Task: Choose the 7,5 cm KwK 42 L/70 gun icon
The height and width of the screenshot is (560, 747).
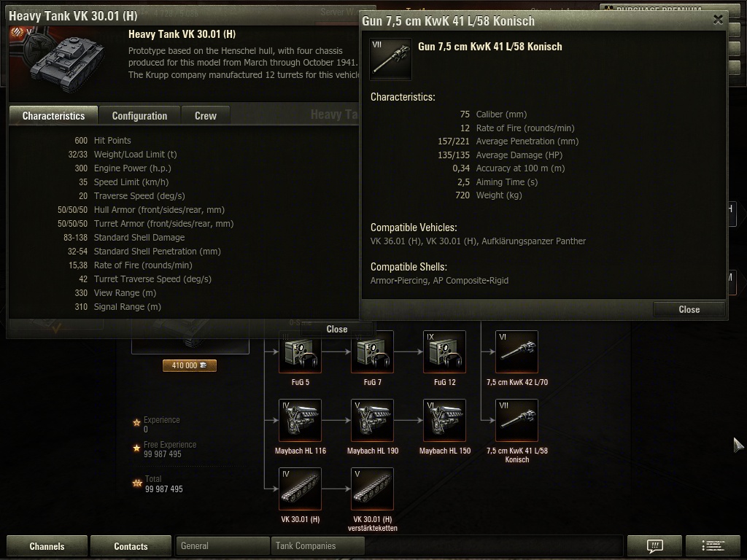Action: [517, 352]
